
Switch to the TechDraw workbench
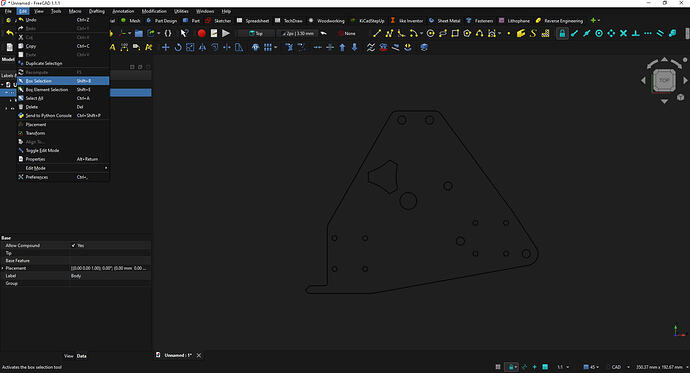click(x=289, y=21)
